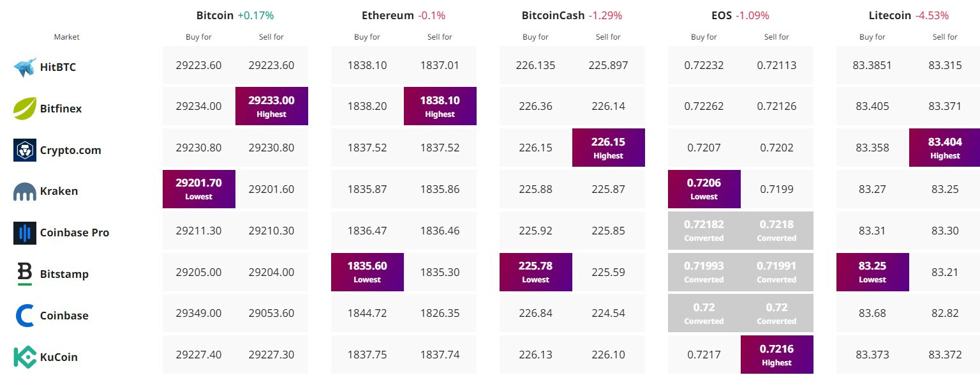This screenshot has width=980, height=375.
Task: Click Bitfinex highest Bitcoin sell price 29233.00
Action: coord(272,106)
